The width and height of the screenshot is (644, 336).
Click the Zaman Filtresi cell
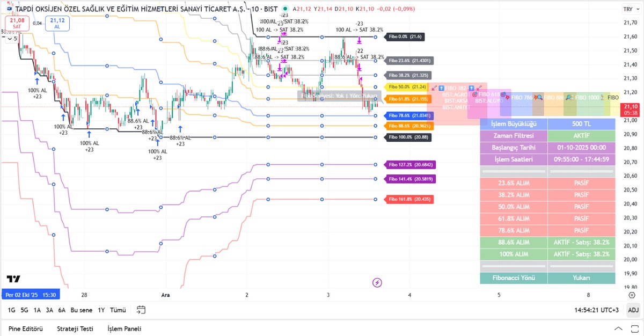pyautogui.click(x=514, y=136)
